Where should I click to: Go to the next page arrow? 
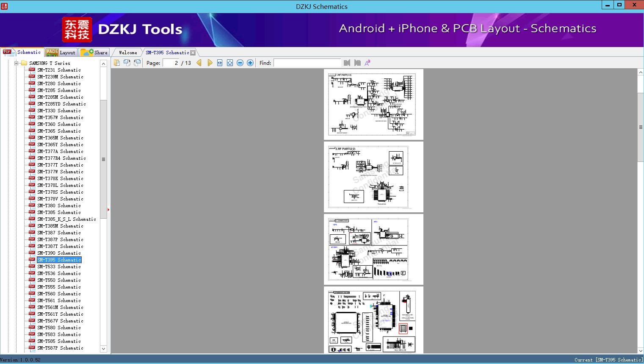coord(210,63)
